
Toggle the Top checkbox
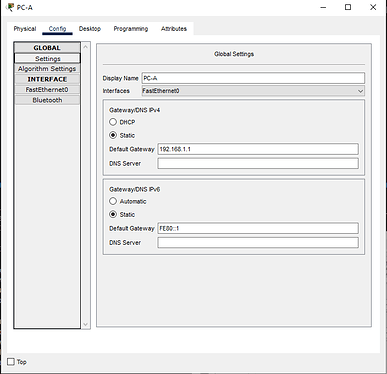[x=11, y=362]
